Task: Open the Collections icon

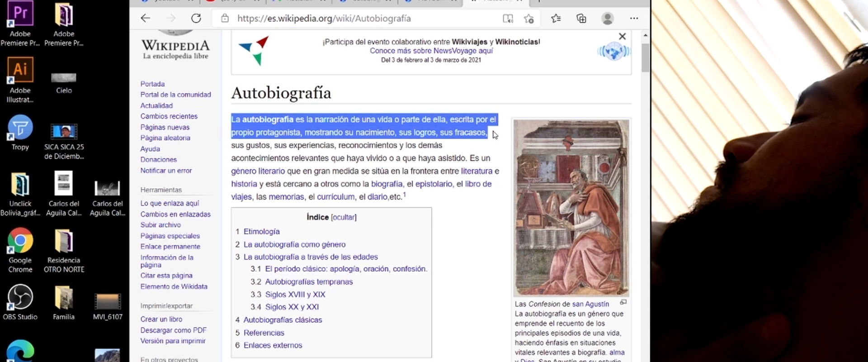Action: [x=581, y=19]
